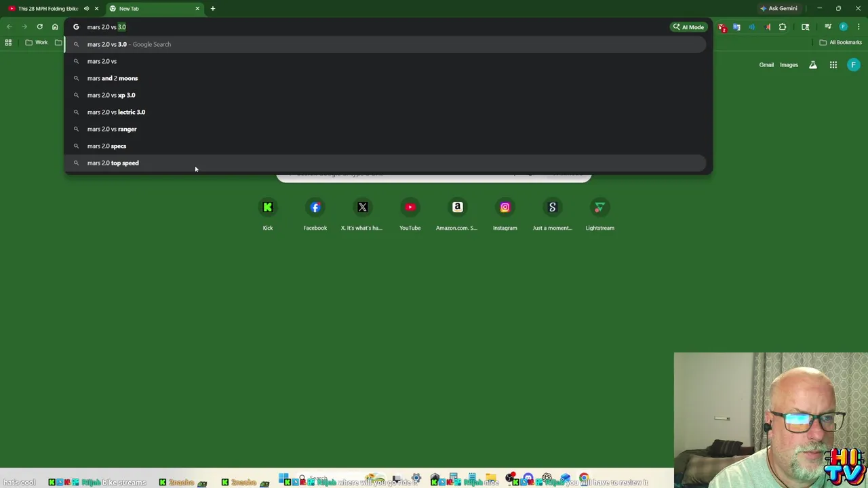The height and width of the screenshot is (488, 868).
Task: Choose suggestion mars 2.0 top speed
Action: [x=385, y=163]
